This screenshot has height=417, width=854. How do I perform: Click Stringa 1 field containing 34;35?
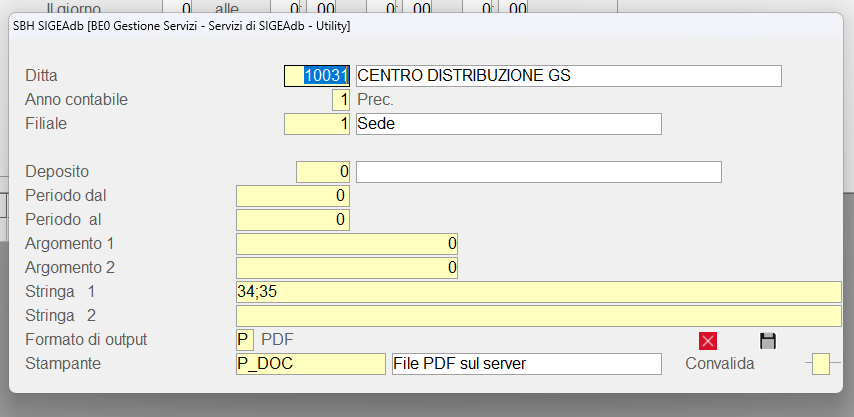(x=538, y=292)
